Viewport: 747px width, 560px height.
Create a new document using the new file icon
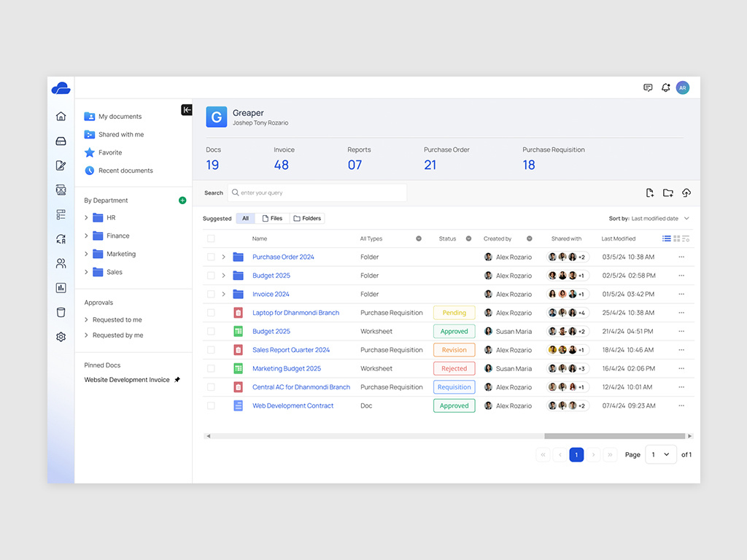pyautogui.click(x=650, y=192)
